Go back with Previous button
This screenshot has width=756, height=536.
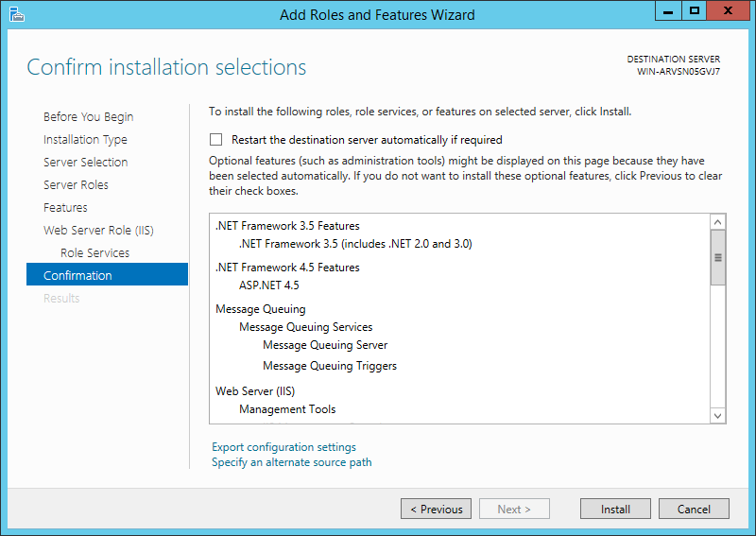click(x=436, y=510)
